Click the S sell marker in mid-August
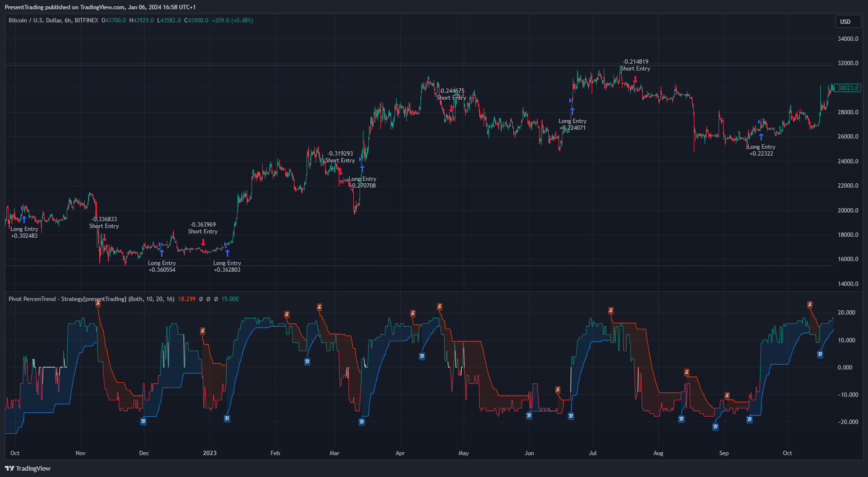 pos(687,372)
